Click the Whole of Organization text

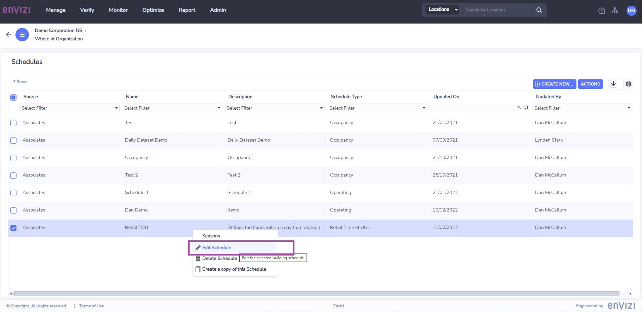point(59,39)
